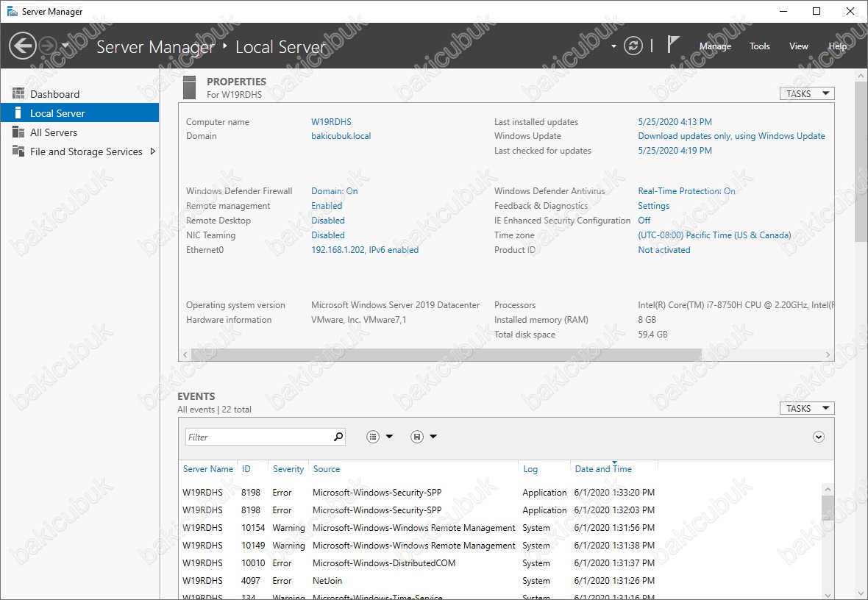
Task: Click Download updates only Windows Update link
Action: click(x=731, y=135)
